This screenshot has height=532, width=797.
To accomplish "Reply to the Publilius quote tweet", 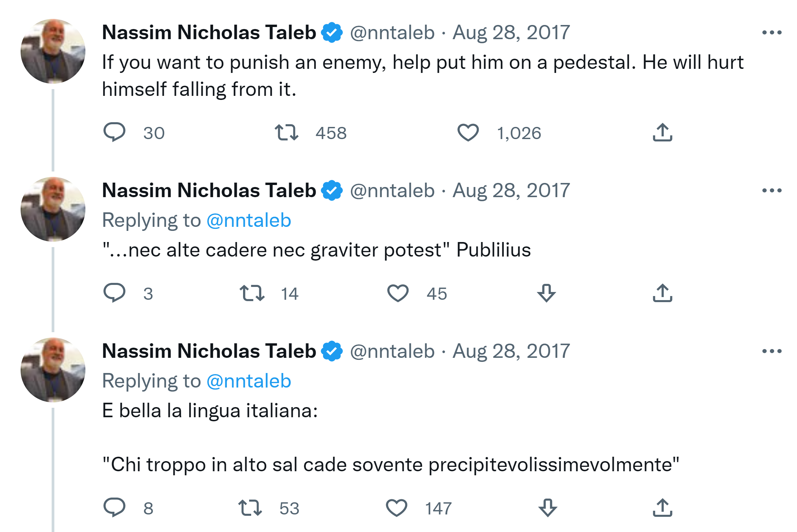I will point(114,293).
